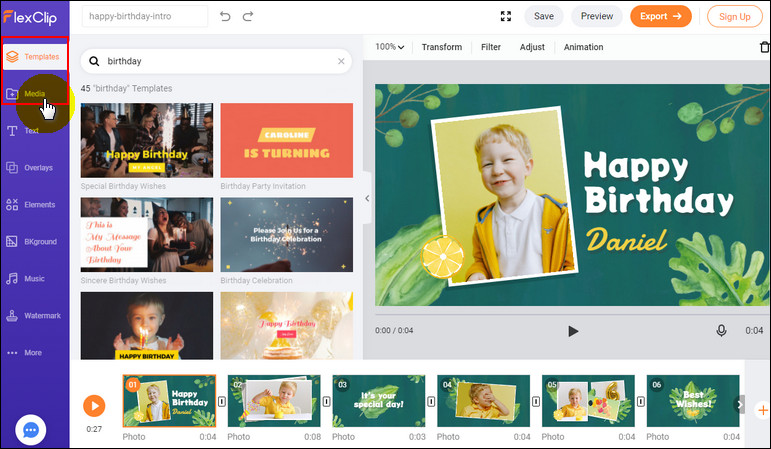The image size is (771, 449).
Task: Open transition between scene 03 and 04
Action: pyautogui.click(x=431, y=402)
